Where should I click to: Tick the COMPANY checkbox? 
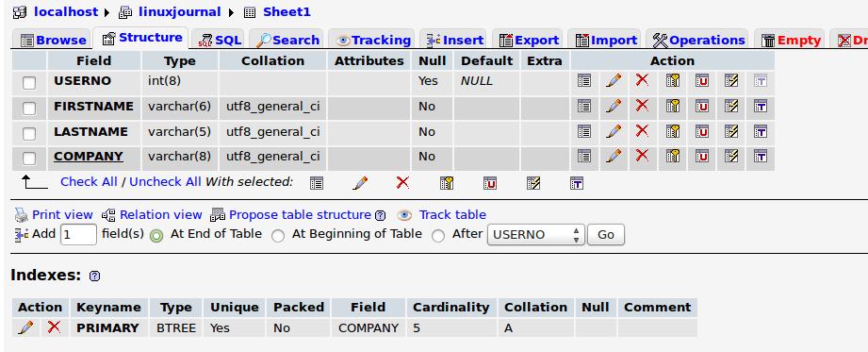pos(29,159)
